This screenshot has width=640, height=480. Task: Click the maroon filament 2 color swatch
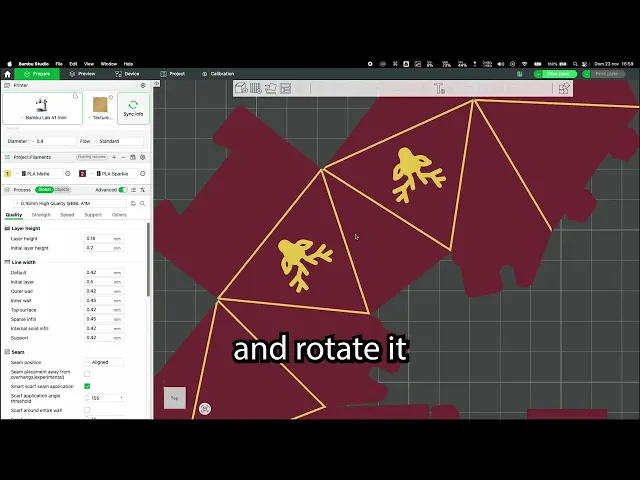coord(82,173)
